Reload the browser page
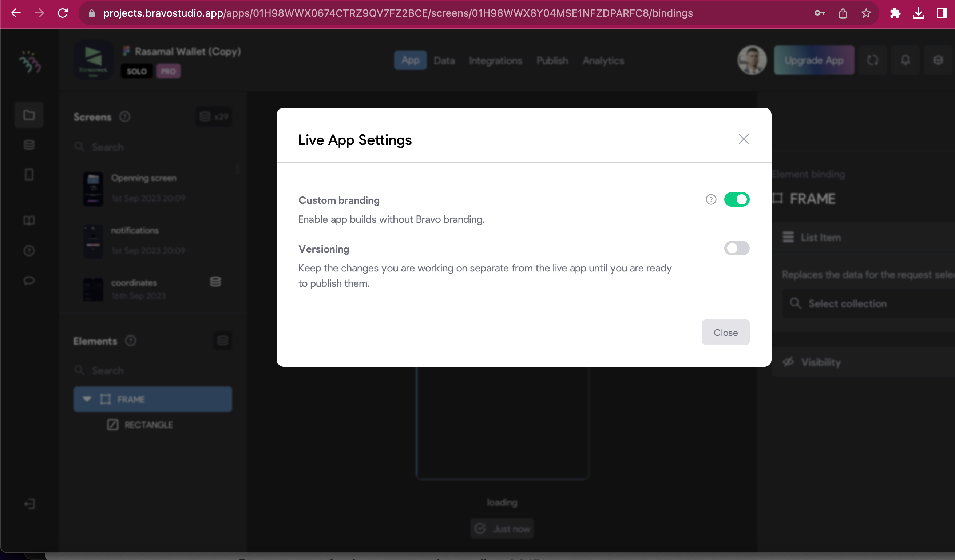Image resolution: width=955 pixels, height=560 pixels. tap(63, 13)
